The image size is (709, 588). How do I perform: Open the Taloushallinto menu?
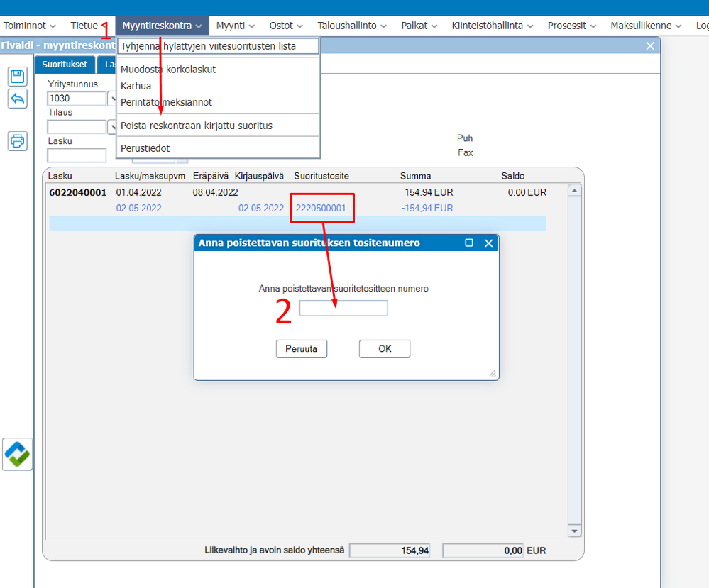pos(352,26)
